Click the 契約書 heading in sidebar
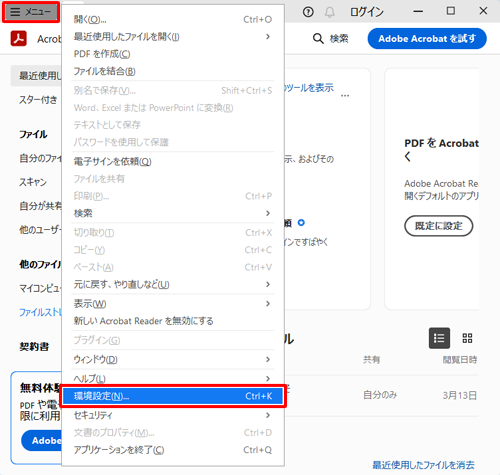The width and height of the screenshot is (500, 475). (34, 347)
